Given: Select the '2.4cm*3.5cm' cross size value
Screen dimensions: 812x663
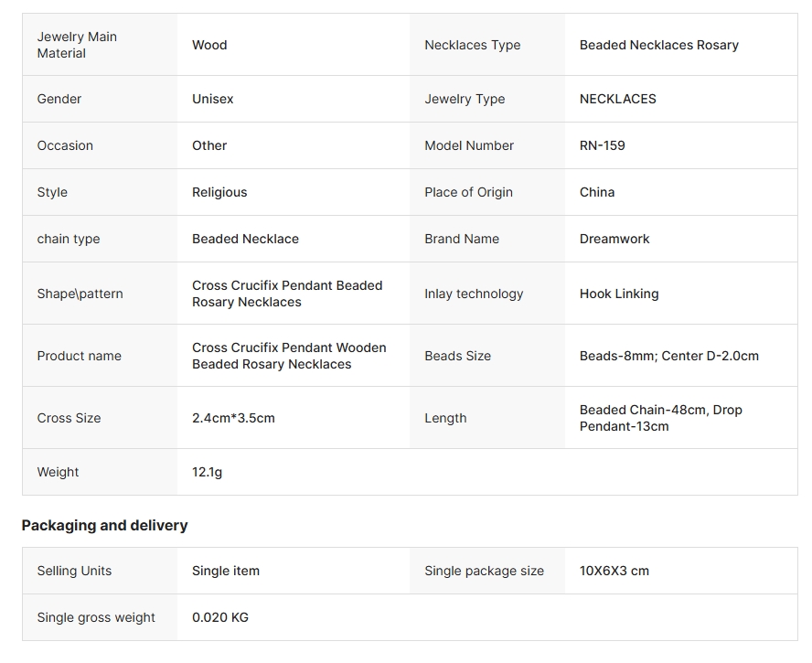Looking at the screenshot, I should pos(233,418).
